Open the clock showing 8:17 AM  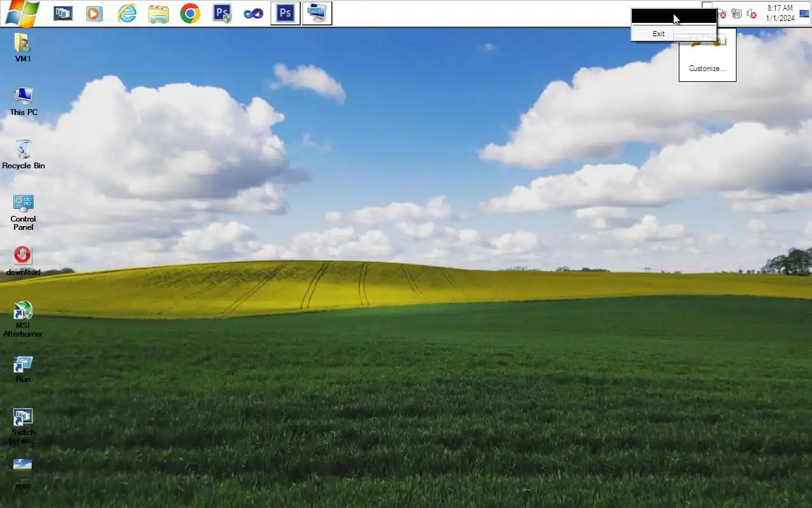coord(780,13)
